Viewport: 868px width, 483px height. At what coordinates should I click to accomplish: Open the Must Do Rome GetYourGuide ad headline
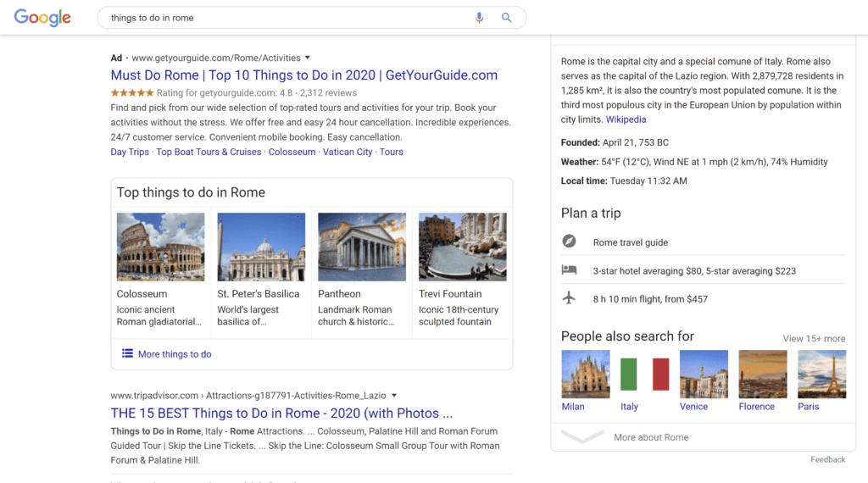pyautogui.click(x=304, y=75)
